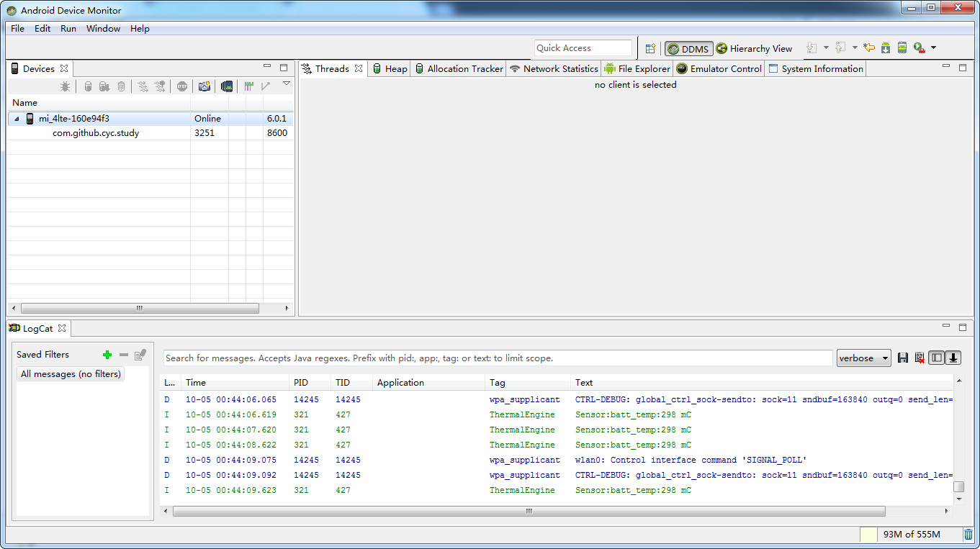This screenshot has width=980, height=549.
Task: Click the LogCat message search field
Action: 498,358
